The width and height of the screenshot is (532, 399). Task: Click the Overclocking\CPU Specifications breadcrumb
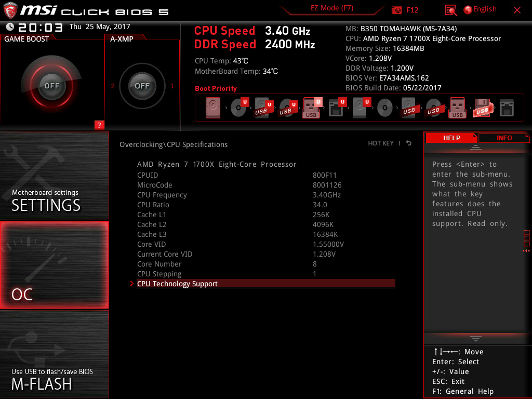coord(174,144)
